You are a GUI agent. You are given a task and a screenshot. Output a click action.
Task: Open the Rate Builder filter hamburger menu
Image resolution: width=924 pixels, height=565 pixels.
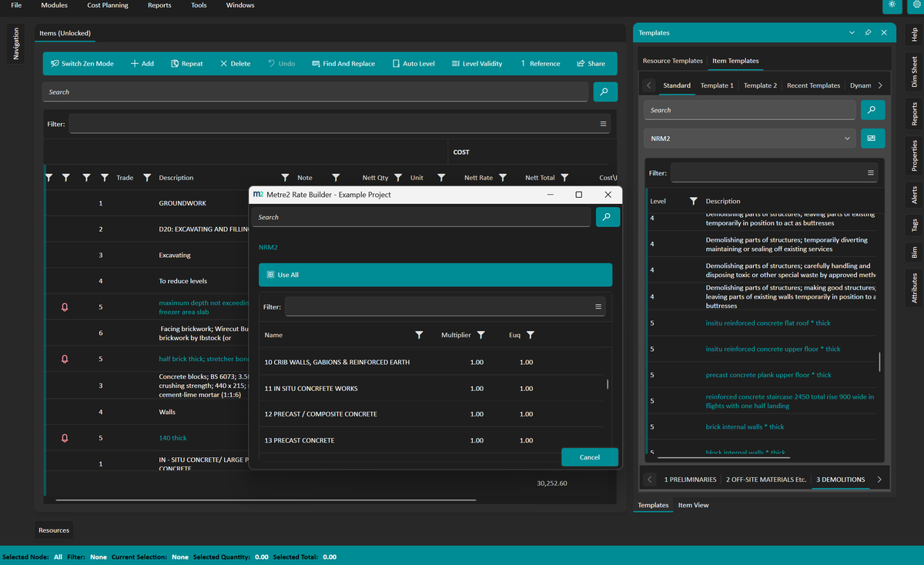tap(598, 306)
